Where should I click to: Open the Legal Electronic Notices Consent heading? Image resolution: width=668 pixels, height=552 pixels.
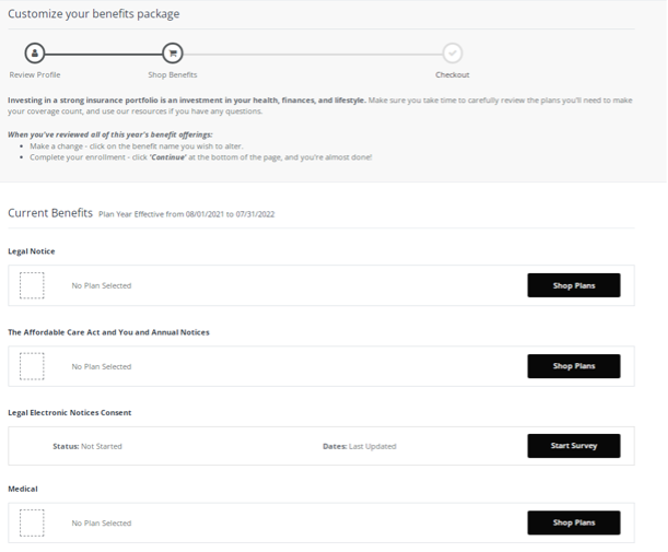tap(69, 412)
